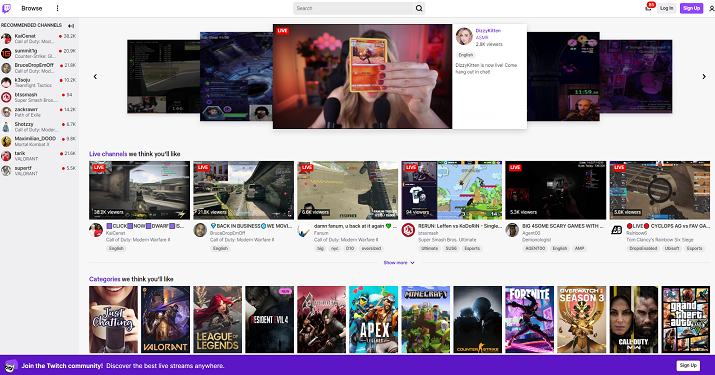Viewport: 715px width, 375px height.
Task: Expand Show more live channels
Action: coord(399,263)
